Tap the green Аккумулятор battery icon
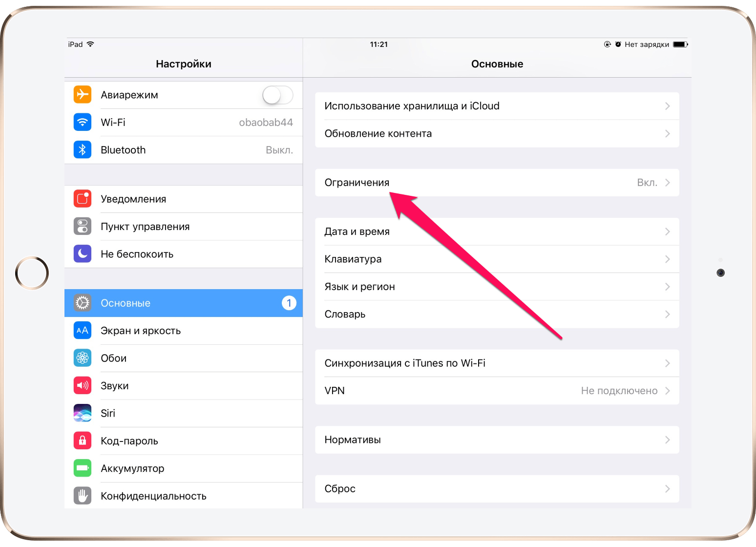This screenshot has height=547, width=756. pyautogui.click(x=83, y=468)
